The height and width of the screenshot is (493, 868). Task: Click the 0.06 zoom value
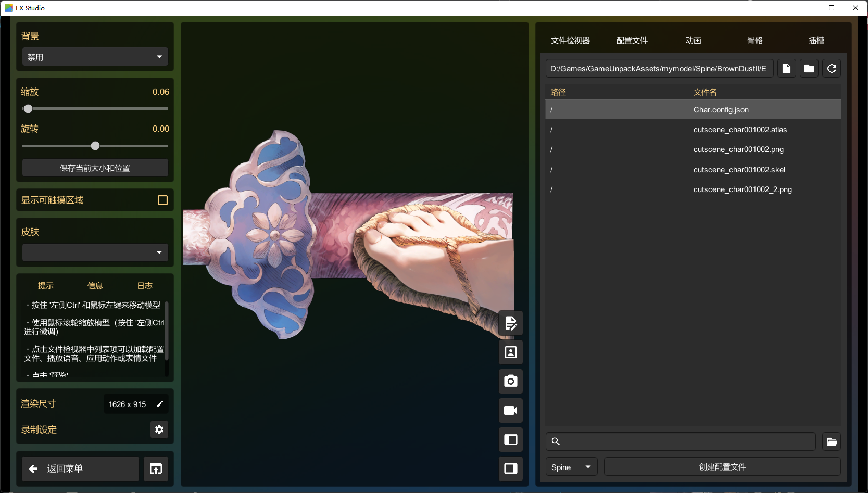pyautogui.click(x=161, y=92)
